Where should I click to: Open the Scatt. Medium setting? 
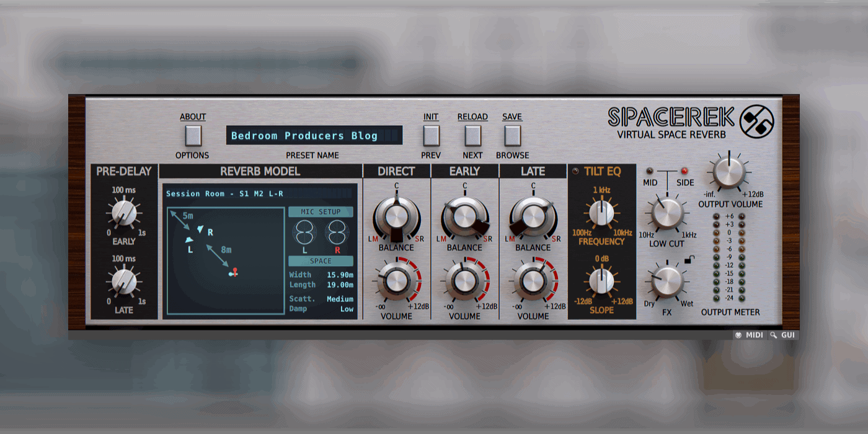[340, 299]
